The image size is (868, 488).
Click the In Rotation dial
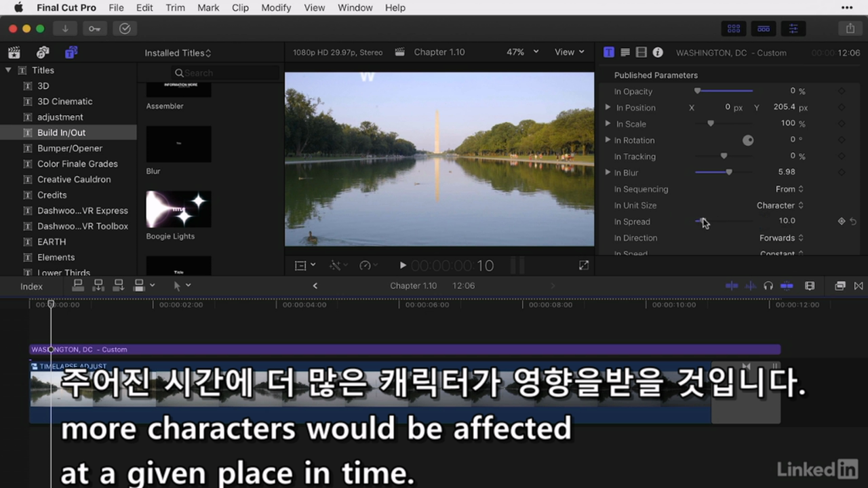748,140
